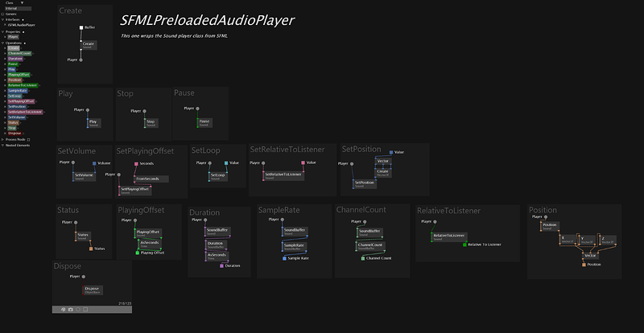Click the camera icon in the bottom toolbar
Viewport: 644px width, 333px height.
tap(71, 309)
